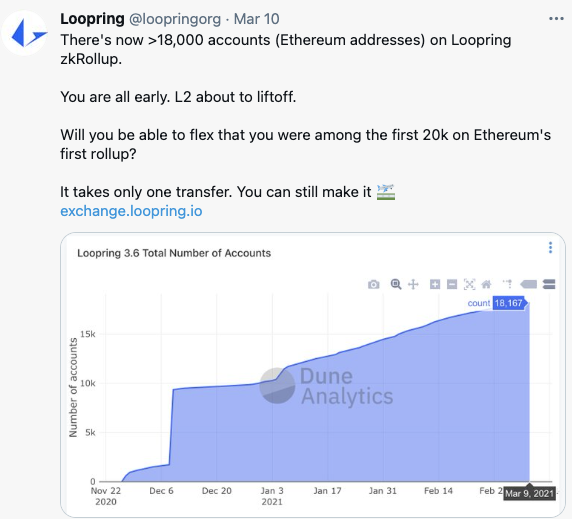This screenshot has width=572, height=519.
Task: Click the Autoscale chart icon
Action: pos(469,284)
